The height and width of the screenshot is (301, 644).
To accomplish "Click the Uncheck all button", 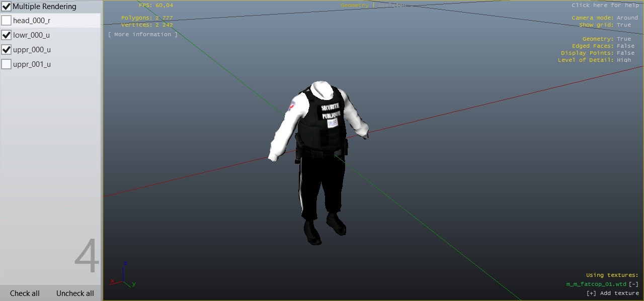I will (x=75, y=293).
